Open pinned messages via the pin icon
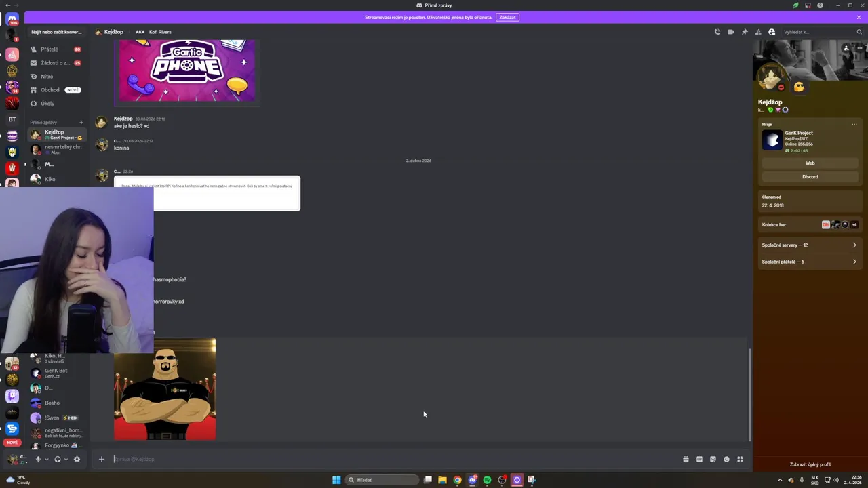The height and width of the screenshot is (488, 868). (x=745, y=32)
